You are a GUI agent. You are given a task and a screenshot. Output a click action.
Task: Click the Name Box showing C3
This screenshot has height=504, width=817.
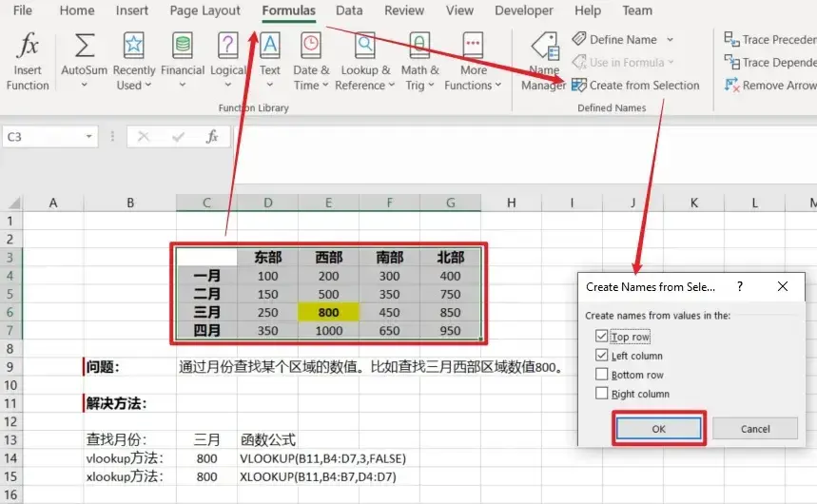(44, 137)
